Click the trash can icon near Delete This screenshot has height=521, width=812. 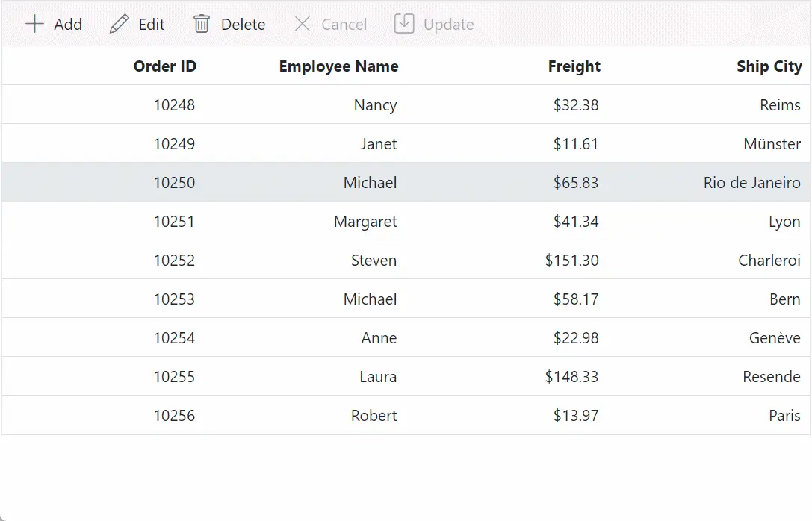[201, 24]
